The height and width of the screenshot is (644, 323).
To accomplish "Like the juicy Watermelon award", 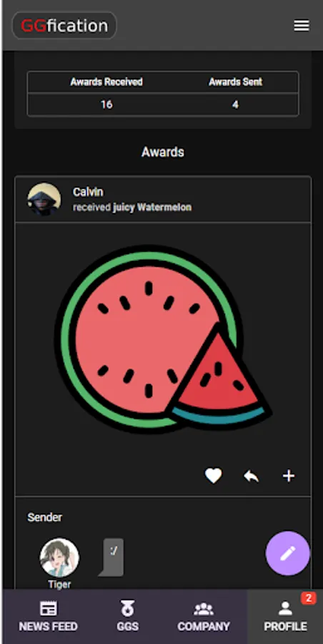I will tap(214, 476).
